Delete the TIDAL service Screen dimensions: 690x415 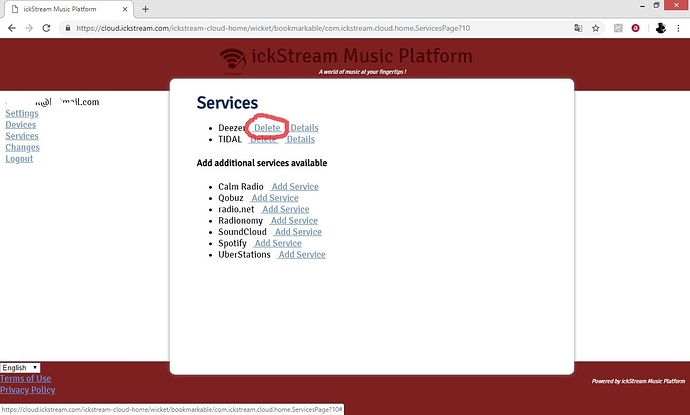click(263, 139)
